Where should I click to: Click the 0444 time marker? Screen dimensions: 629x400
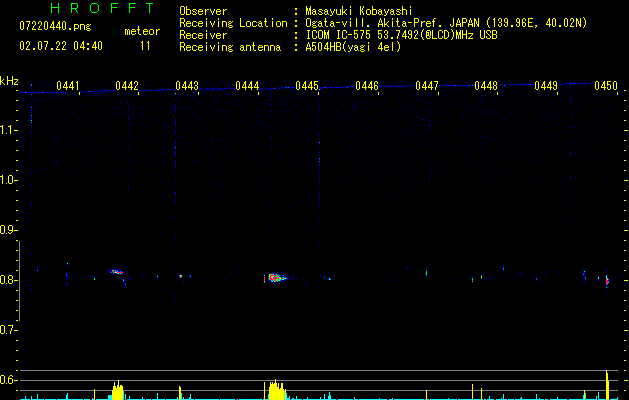247,86
